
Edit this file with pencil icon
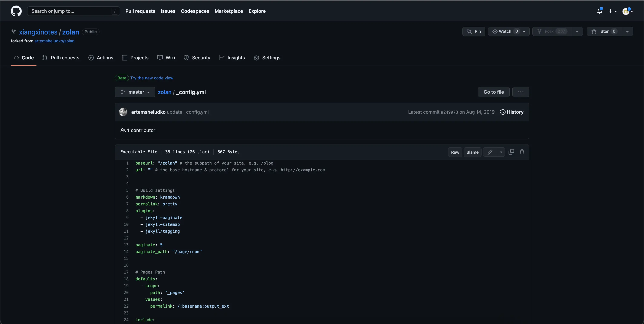click(x=490, y=152)
